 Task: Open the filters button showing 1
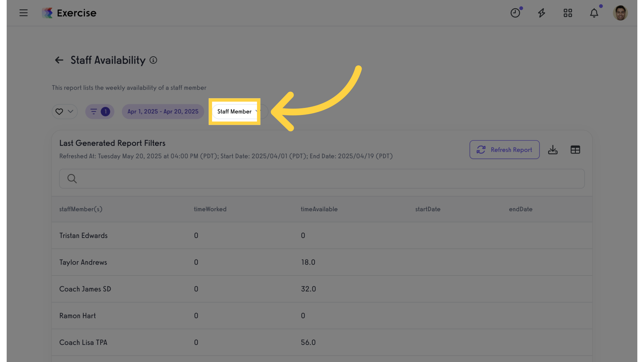click(x=100, y=112)
